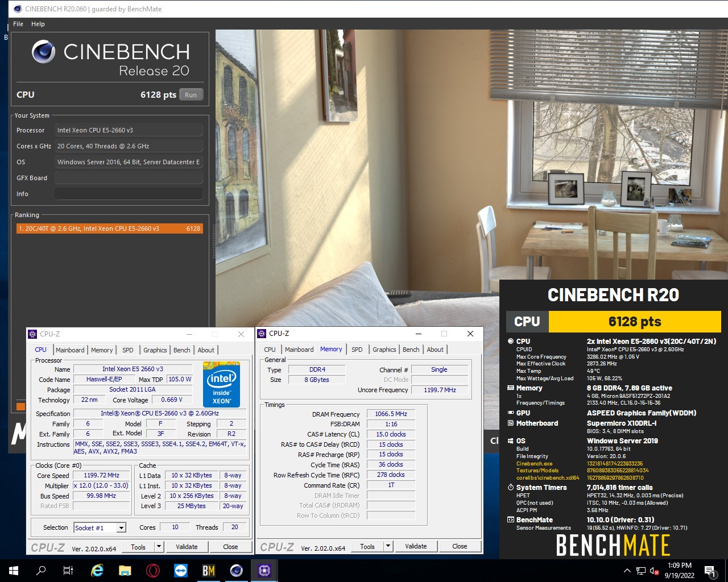Click the Processor field Intel Xeon E5-2660 v3
This screenshot has height=582, width=728.
(129, 130)
